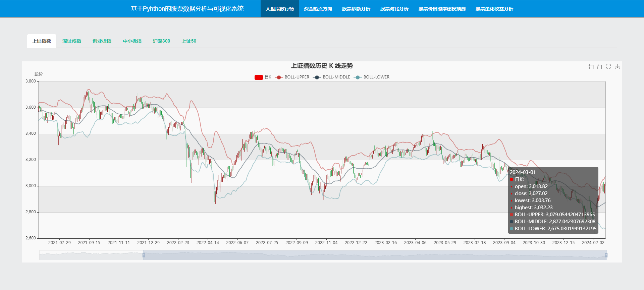Toggle BOLL-LOWER series visibility
Screen dimensions: 644x290
(x=372, y=77)
